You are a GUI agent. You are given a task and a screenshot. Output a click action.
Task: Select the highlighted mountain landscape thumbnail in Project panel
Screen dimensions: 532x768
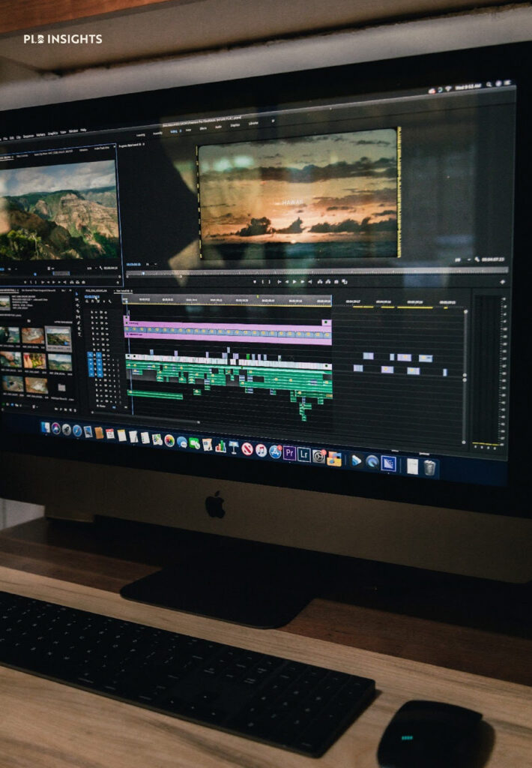click(58, 337)
